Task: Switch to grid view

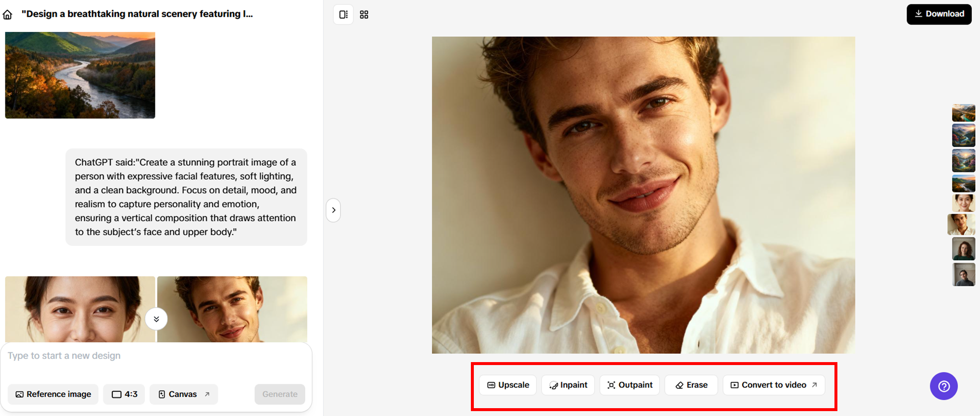Action: point(364,15)
